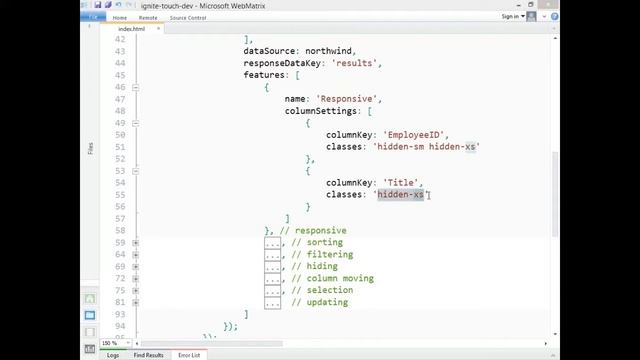This screenshot has height=360, width=640.
Task: Click the vertical scrollbar up arrow
Action: pyautogui.click(x=555, y=38)
